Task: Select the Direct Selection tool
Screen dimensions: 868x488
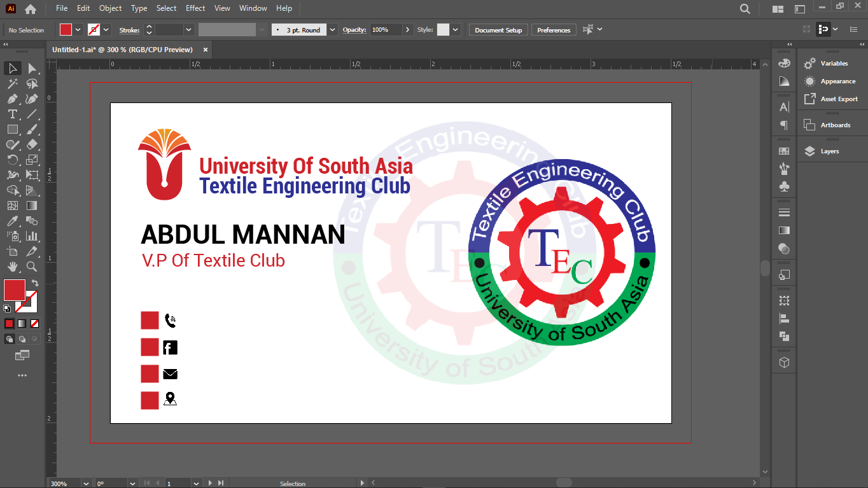Action: (32, 68)
